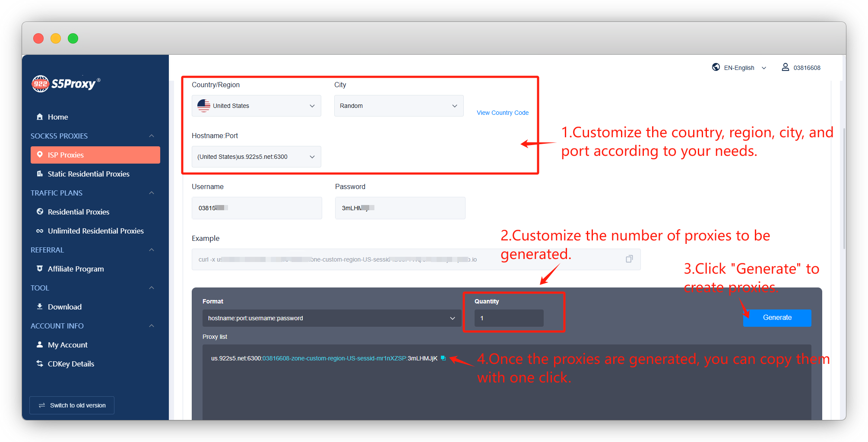This screenshot has height=442, width=868.
Task: Open My Account from the sidebar
Action: (x=67, y=344)
